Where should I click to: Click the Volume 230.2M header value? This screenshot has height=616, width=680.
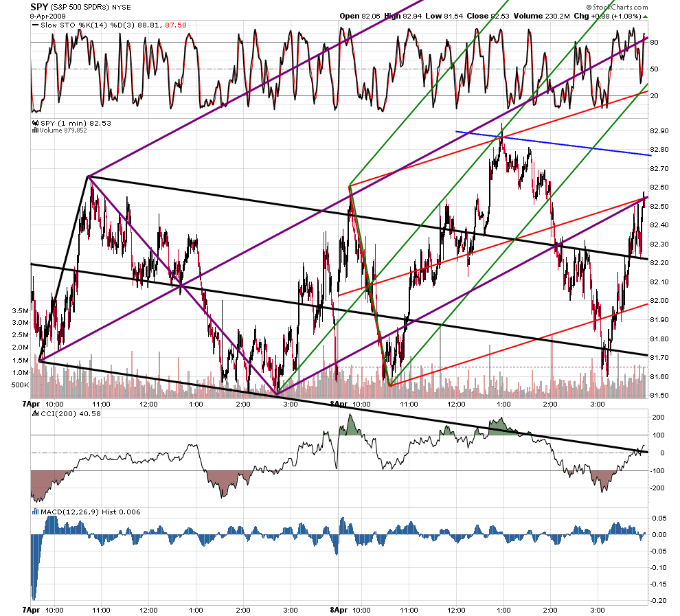(542, 16)
